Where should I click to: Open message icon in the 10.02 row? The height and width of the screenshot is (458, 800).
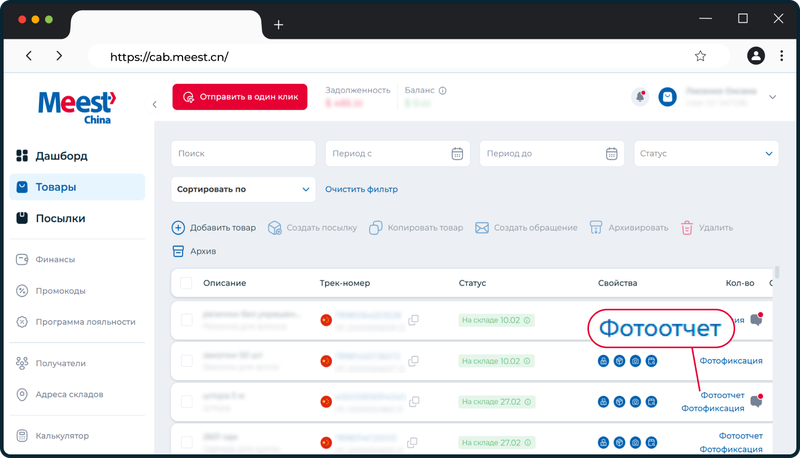[757, 319]
